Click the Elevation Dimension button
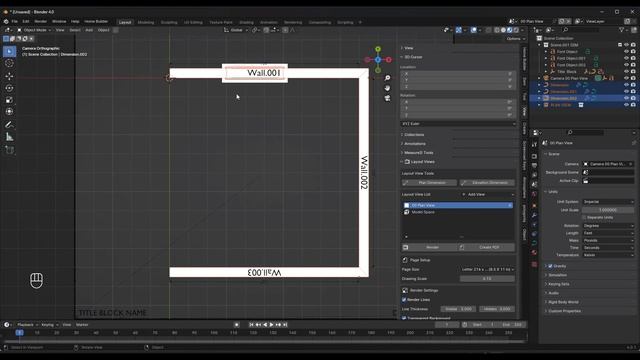Screen dimensions: 640x360 (487, 183)
